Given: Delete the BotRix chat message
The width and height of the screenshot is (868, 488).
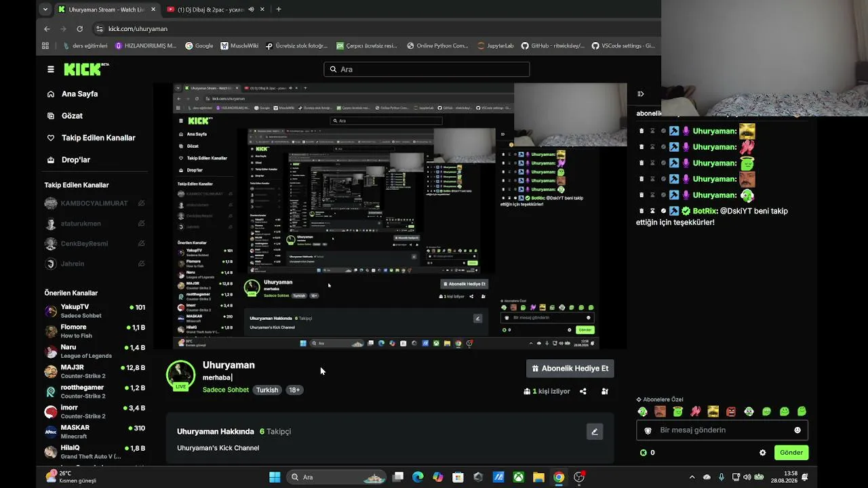Looking at the screenshot, I should pos(642,211).
